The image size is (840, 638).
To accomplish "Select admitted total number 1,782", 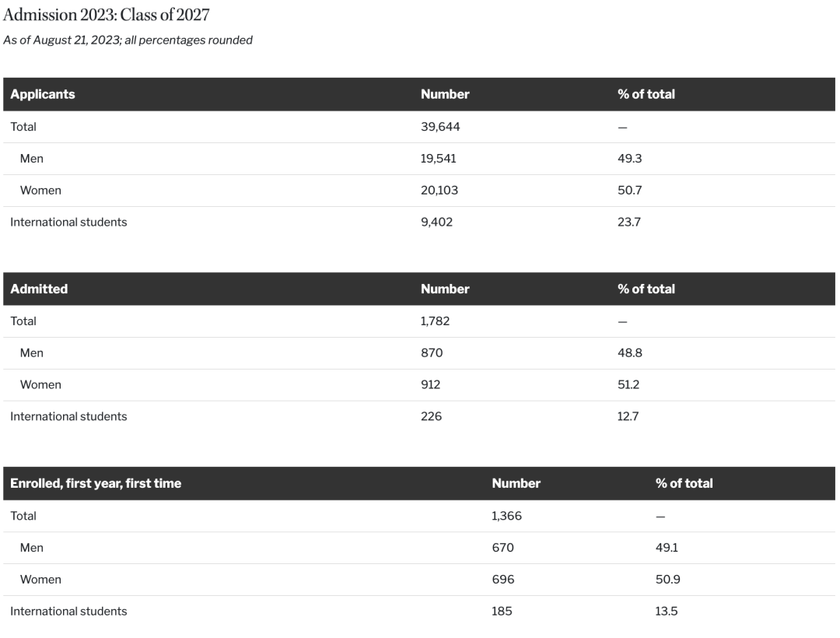I will click(435, 321).
